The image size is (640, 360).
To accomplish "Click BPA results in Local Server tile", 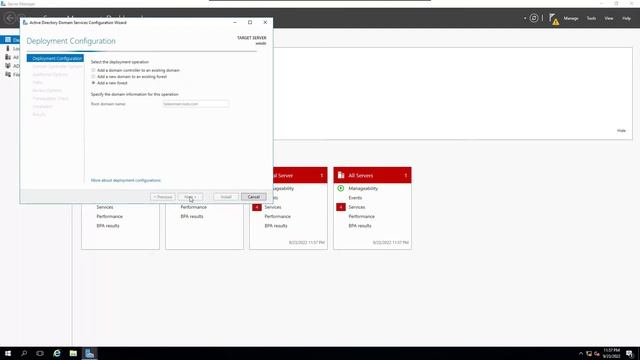I will [276, 226].
